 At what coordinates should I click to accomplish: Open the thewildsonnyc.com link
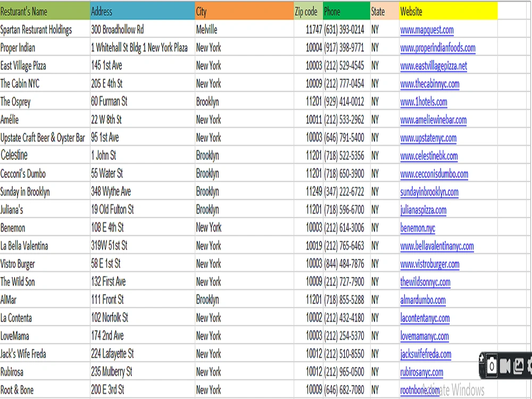click(x=426, y=281)
